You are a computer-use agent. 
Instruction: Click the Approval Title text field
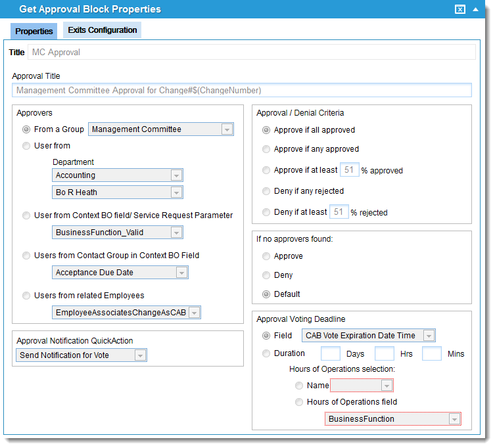241,90
